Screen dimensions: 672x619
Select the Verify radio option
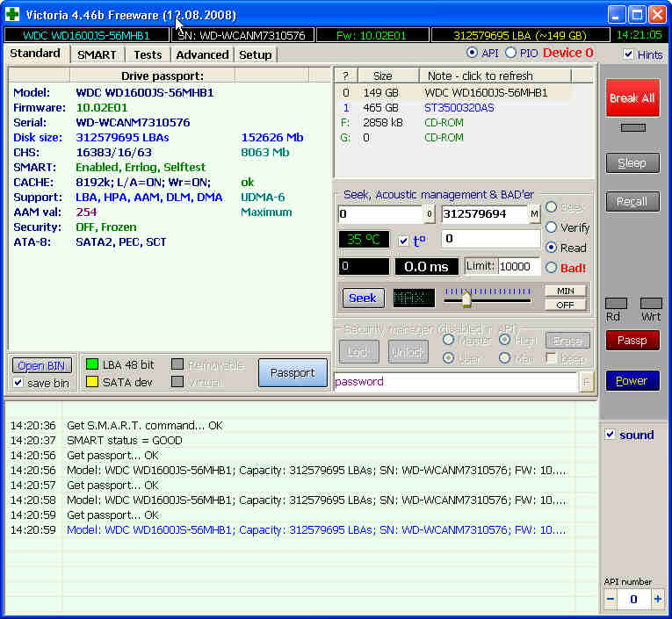coord(551,227)
